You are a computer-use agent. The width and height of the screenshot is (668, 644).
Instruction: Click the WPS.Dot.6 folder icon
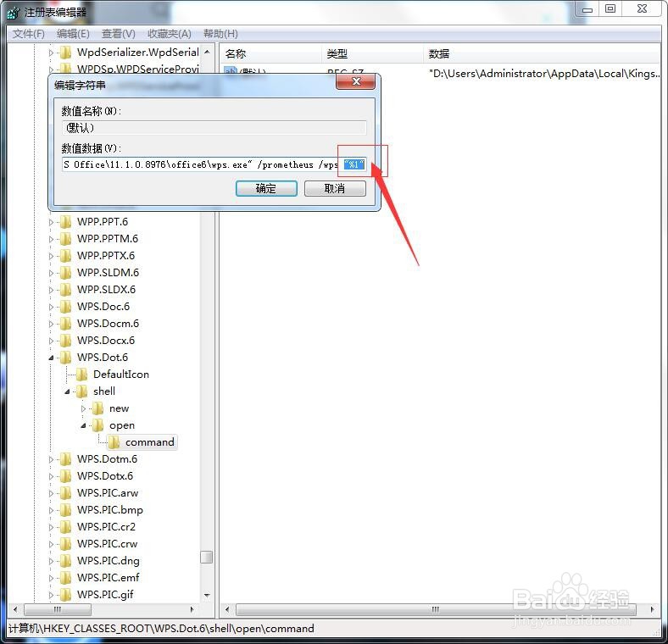[x=65, y=358]
